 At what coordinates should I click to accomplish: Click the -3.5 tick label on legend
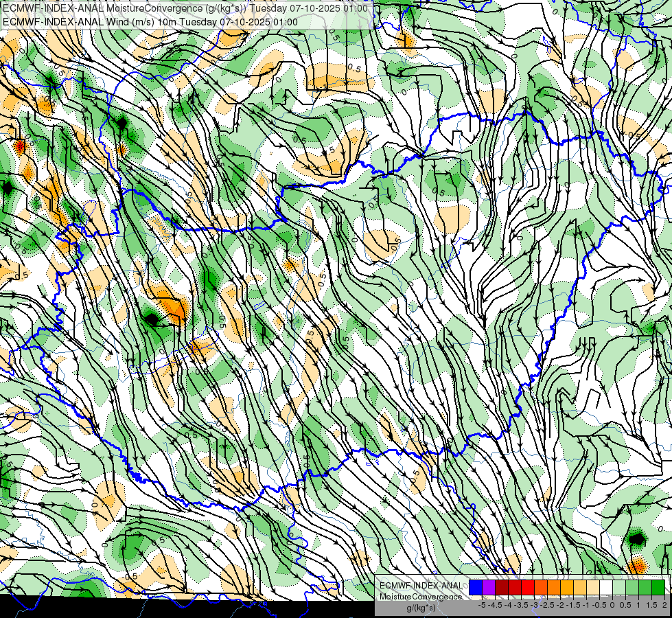(x=521, y=605)
